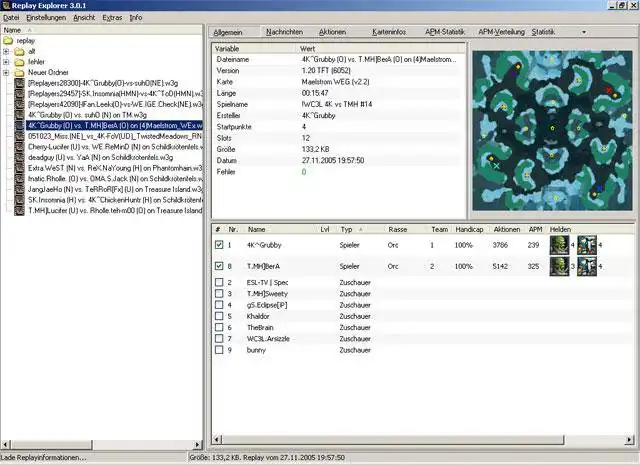This screenshot has height=465, width=640.
Task: Click 4K^Grubby's first hero portrait
Action: tap(559, 245)
